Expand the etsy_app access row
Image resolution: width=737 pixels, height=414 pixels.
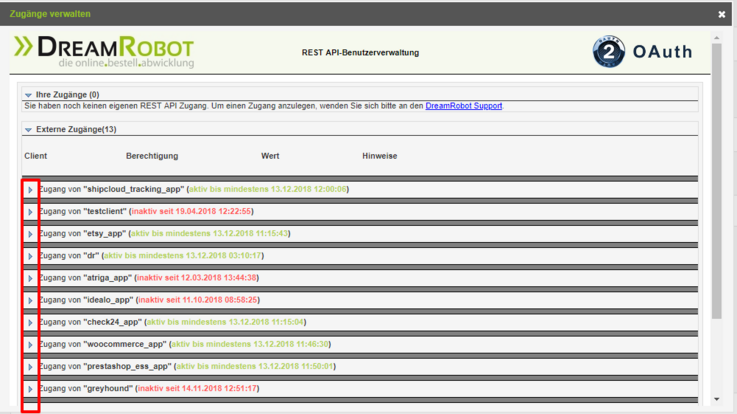[x=30, y=234]
